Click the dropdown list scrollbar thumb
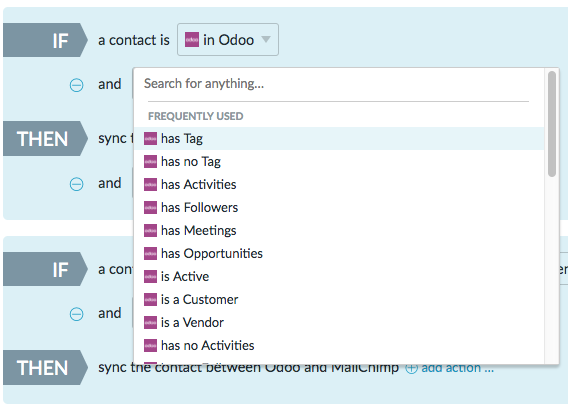568x411 pixels. 552,124
